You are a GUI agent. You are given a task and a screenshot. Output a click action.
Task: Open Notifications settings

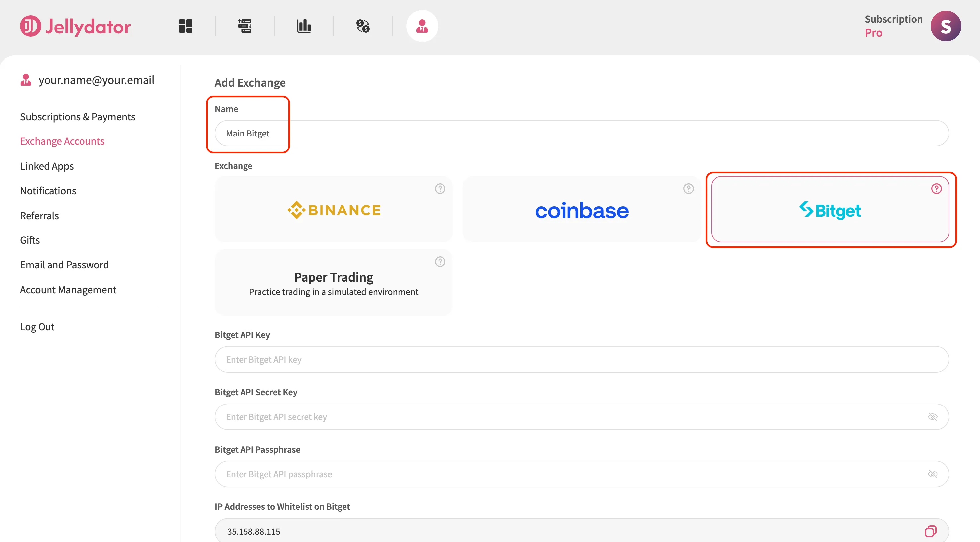tap(48, 191)
